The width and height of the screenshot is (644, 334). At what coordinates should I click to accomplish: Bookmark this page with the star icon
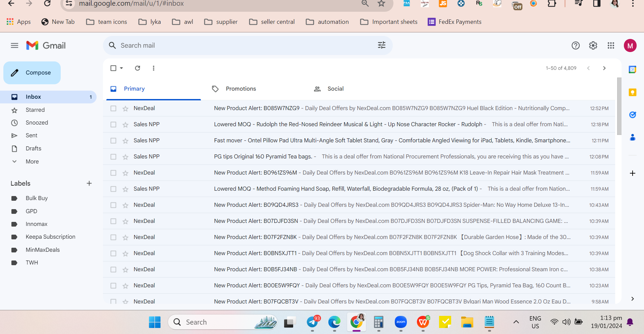[381, 3]
